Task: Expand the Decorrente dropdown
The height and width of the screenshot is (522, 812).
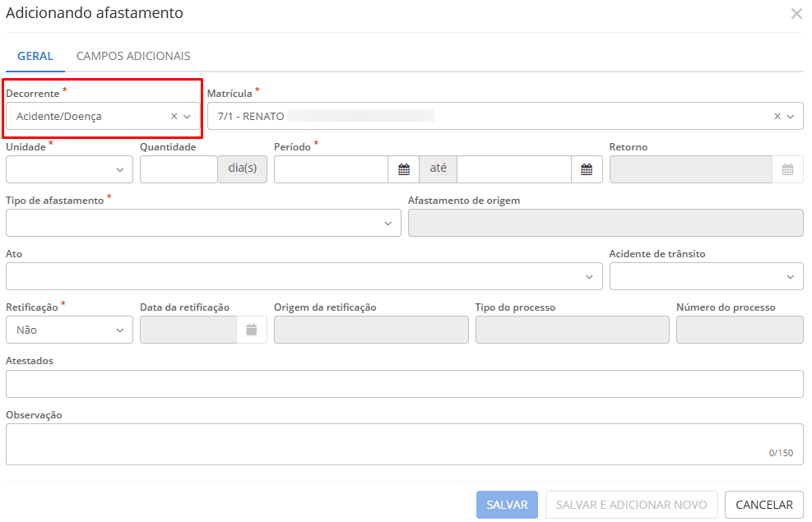Action: click(186, 116)
